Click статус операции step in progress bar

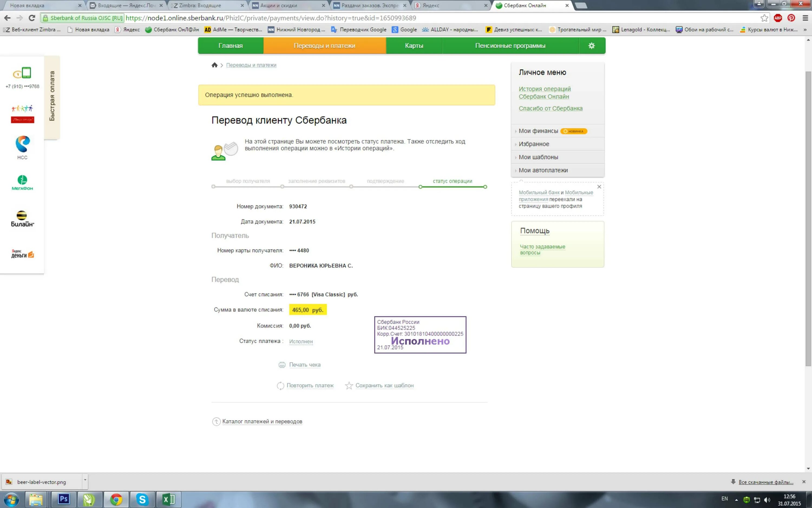point(452,181)
